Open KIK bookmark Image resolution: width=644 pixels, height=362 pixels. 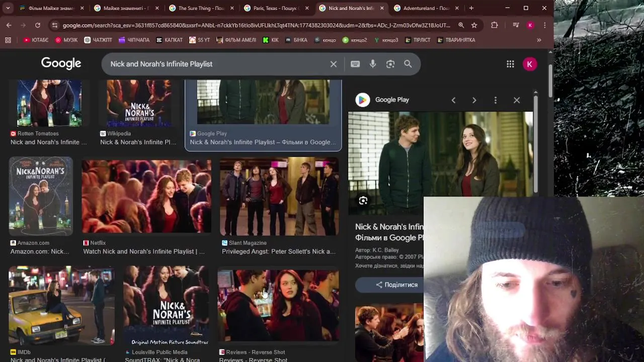pyautogui.click(x=270, y=40)
